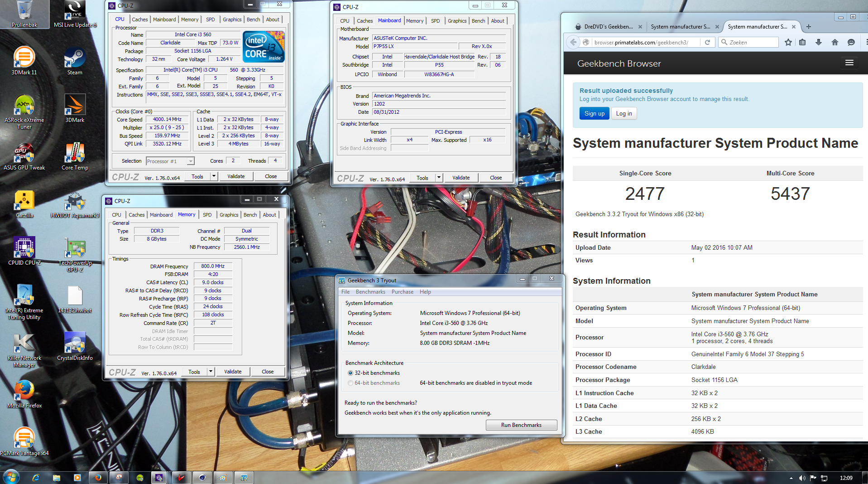Screen dimensions: 868x484
Task: Toggle Geekbench Browser hamburger menu
Action: click(x=849, y=63)
